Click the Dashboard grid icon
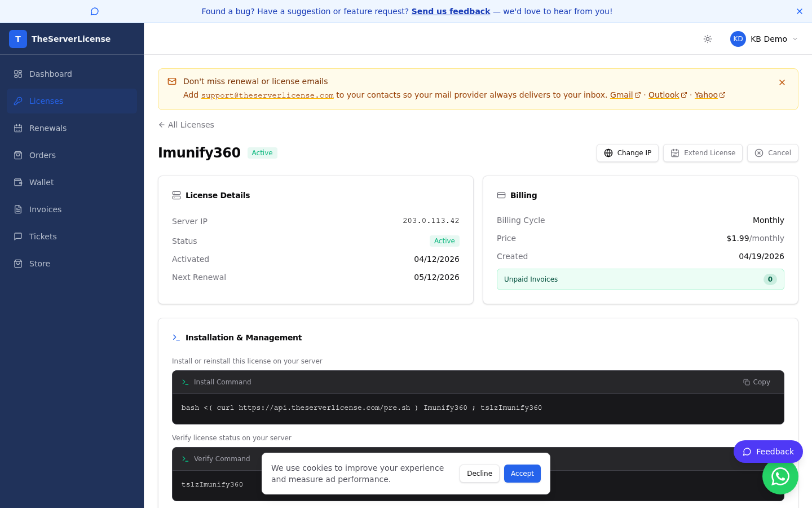812x508 pixels. pos(18,74)
